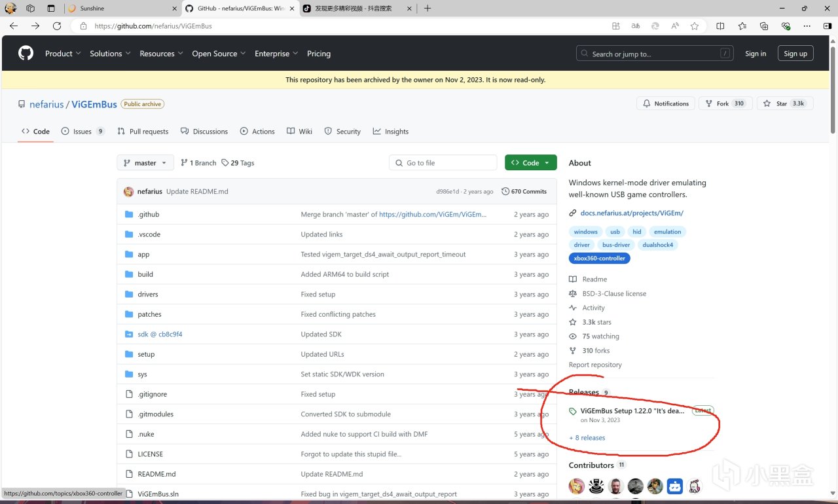The height and width of the screenshot is (504, 838).
Task: Select the Code tab
Action: pyautogui.click(x=35, y=132)
